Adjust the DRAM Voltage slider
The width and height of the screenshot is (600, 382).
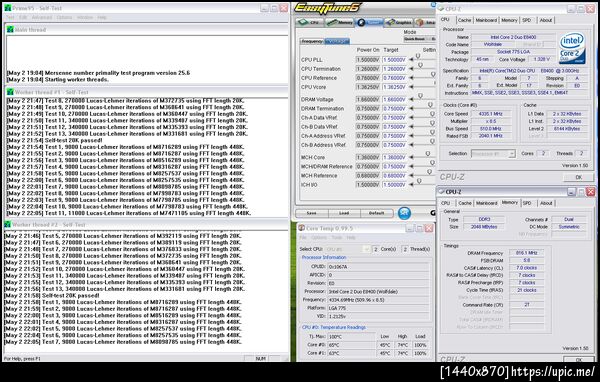tap(420, 96)
